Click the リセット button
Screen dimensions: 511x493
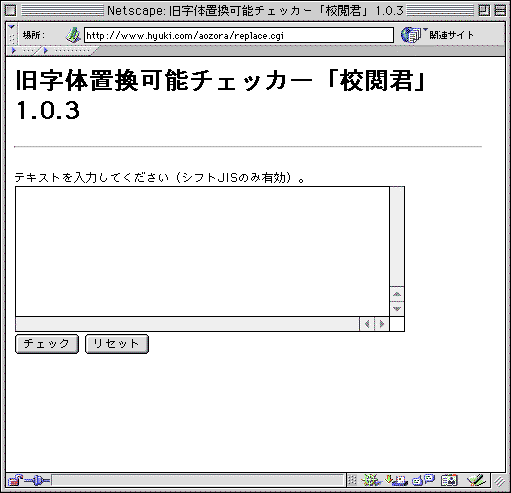pos(117,344)
